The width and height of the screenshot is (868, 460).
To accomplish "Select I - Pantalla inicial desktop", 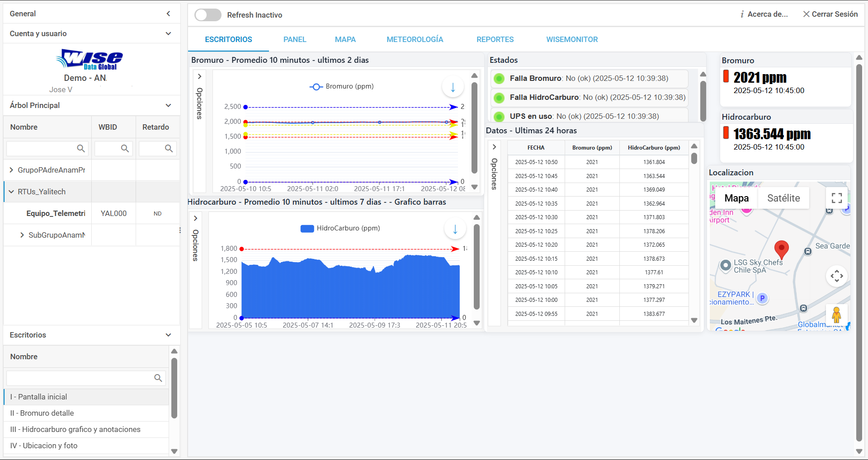I will tap(86, 397).
